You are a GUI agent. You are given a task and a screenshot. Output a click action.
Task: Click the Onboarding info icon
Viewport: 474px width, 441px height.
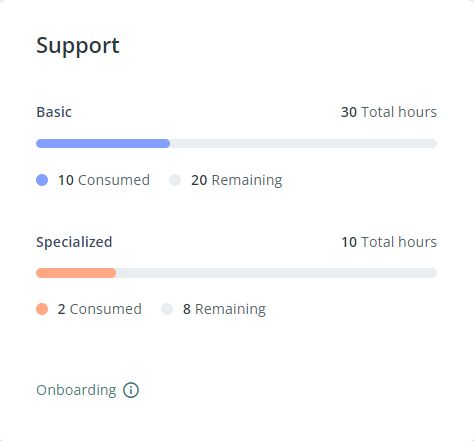(131, 390)
